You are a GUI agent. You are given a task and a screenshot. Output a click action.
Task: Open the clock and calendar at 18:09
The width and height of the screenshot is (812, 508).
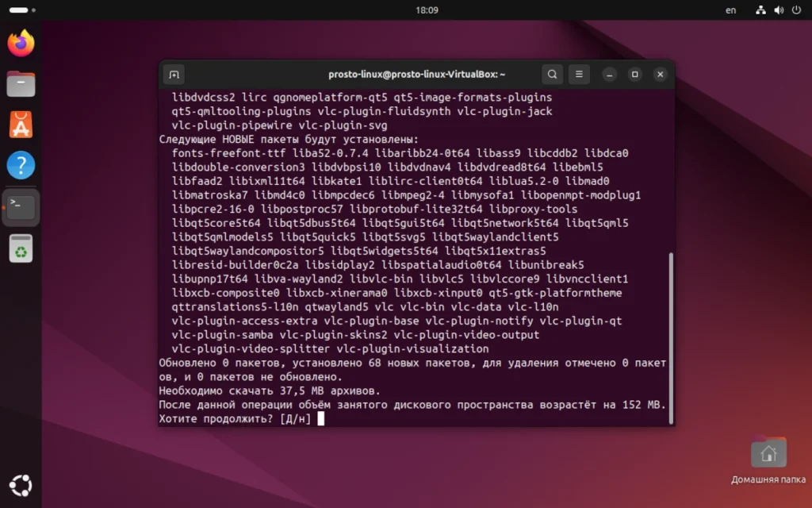click(x=427, y=10)
